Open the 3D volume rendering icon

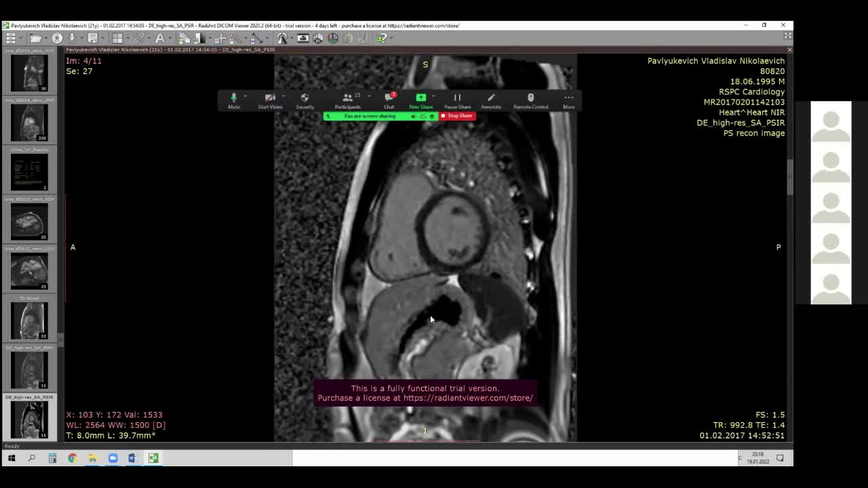click(x=333, y=38)
